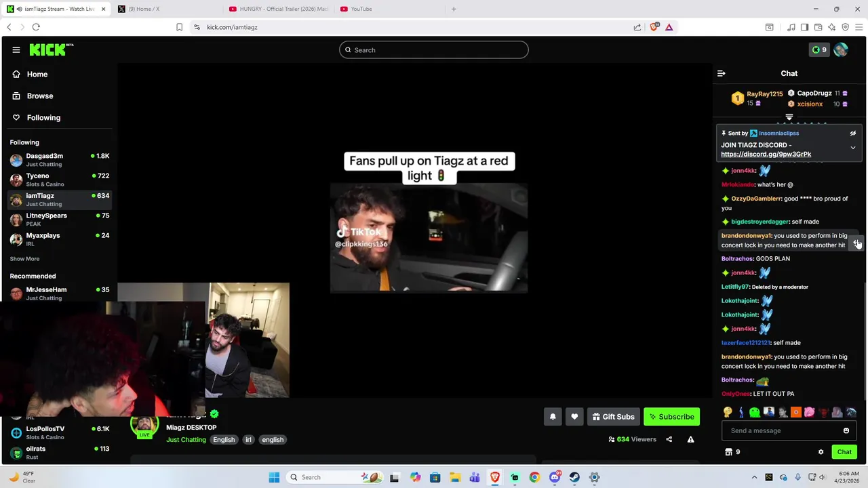This screenshot has width=868, height=488.
Task: Toggle stream notifications bell
Action: pyautogui.click(x=553, y=417)
